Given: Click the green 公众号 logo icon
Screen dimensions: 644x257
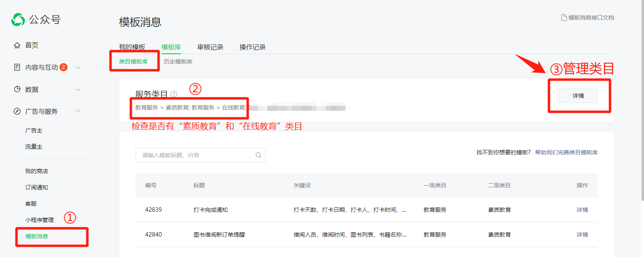Looking at the screenshot, I should (x=18, y=20).
